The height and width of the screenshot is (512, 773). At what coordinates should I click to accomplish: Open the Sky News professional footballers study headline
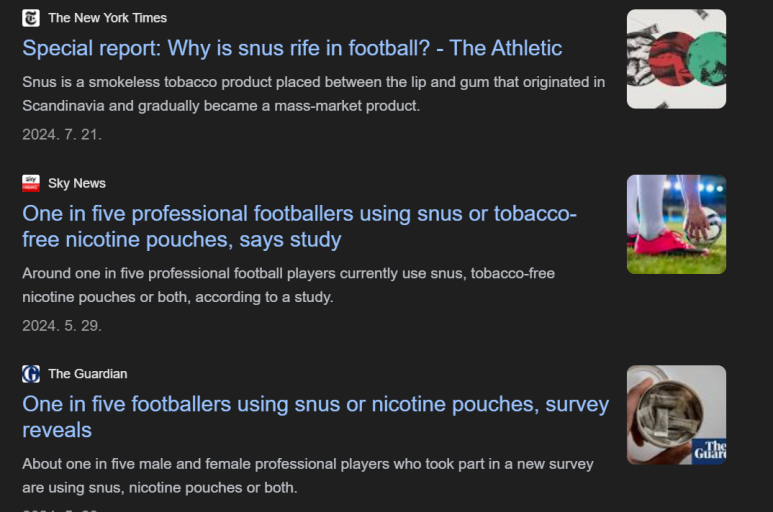click(299, 227)
